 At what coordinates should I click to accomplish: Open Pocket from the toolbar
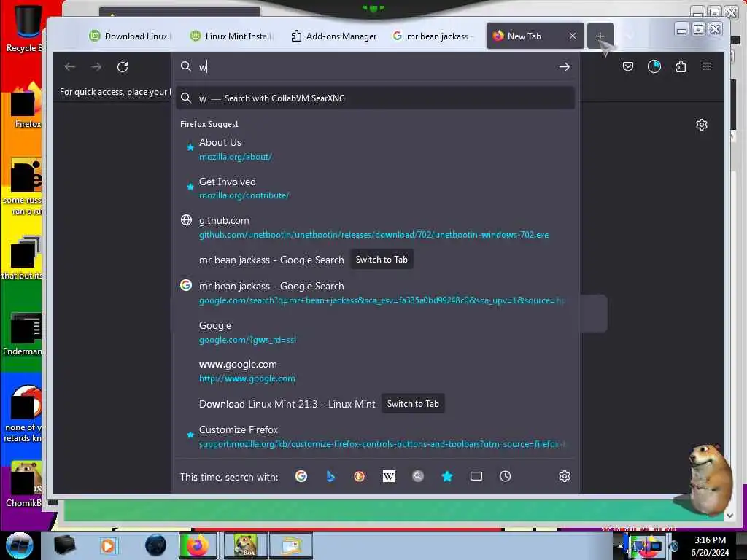pos(628,66)
